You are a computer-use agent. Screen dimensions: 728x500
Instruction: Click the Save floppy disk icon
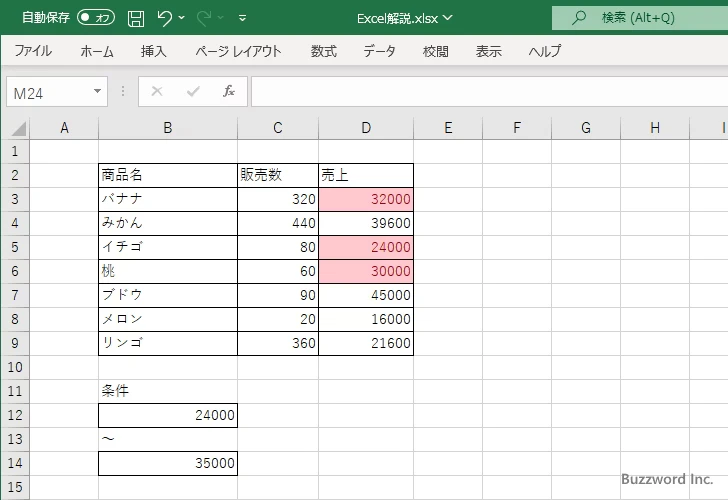coord(136,18)
